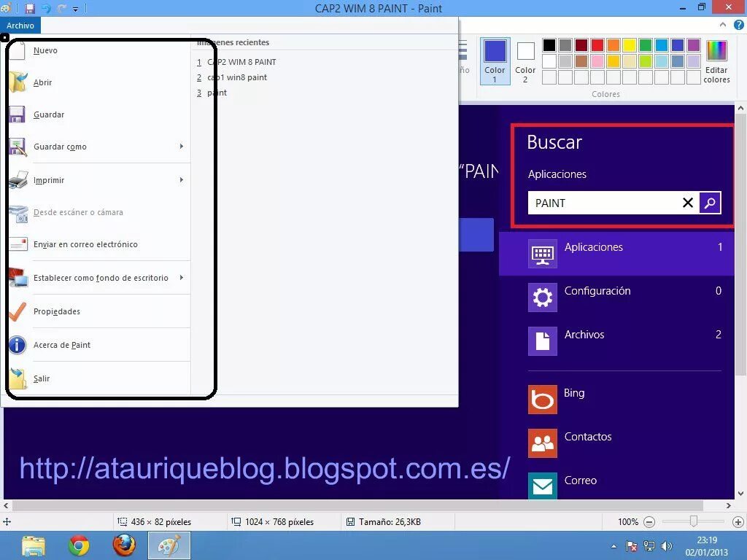
Task: Click the zoom slider handle
Action: pos(694,522)
